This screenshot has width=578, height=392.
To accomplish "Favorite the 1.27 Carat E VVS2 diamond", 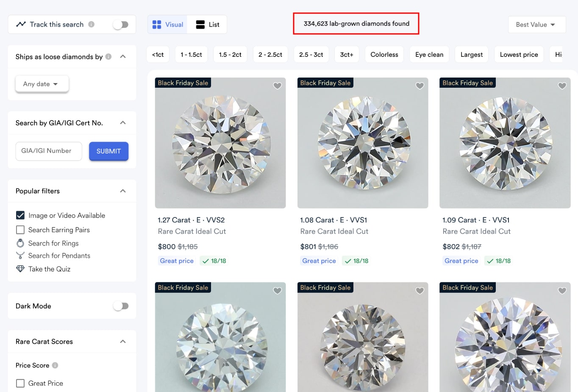I will click(x=277, y=86).
